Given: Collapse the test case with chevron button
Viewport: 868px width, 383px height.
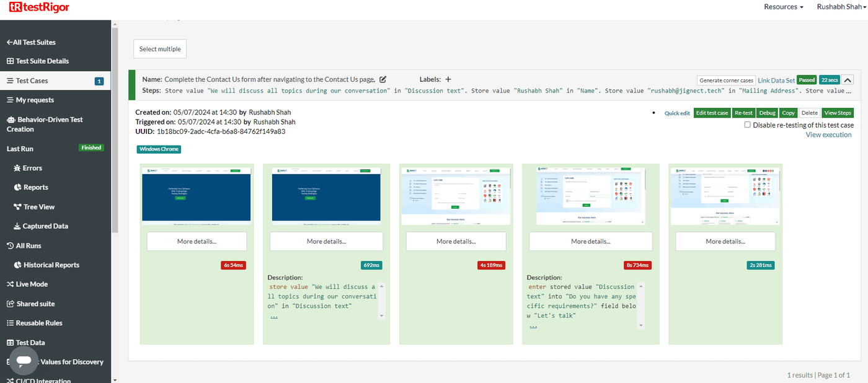Looking at the screenshot, I should click(848, 80).
